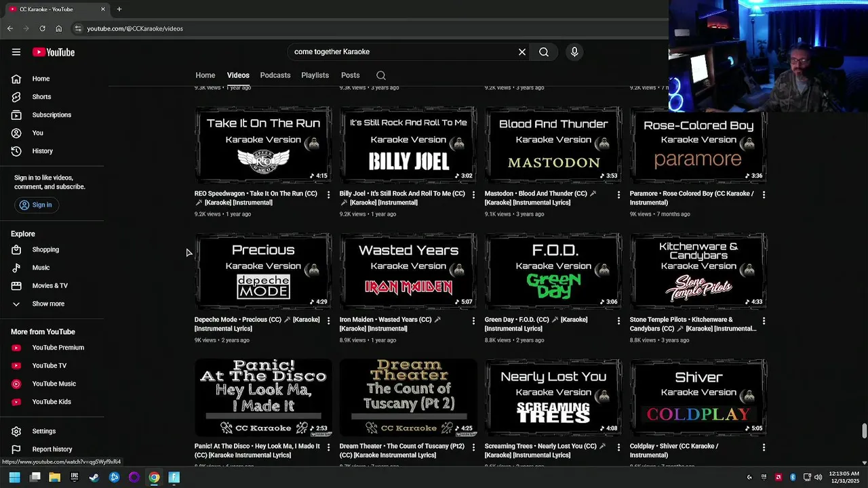The height and width of the screenshot is (488, 868).
Task: Clear the search box with the X icon
Action: point(522,52)
